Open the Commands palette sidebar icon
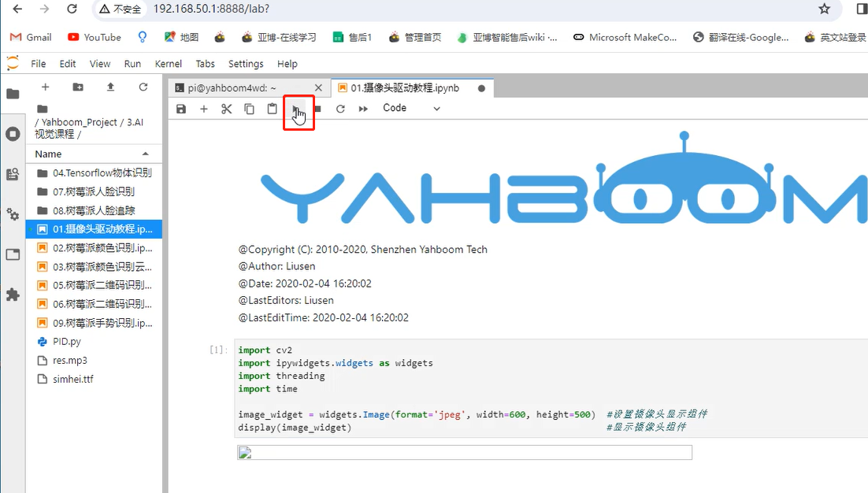 coord(13,174)
